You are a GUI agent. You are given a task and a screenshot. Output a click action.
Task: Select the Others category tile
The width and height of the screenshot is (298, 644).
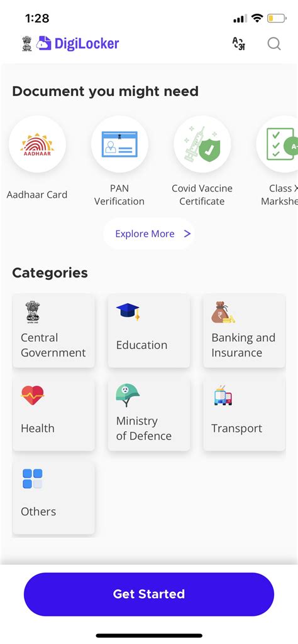[x=53, y=497]
